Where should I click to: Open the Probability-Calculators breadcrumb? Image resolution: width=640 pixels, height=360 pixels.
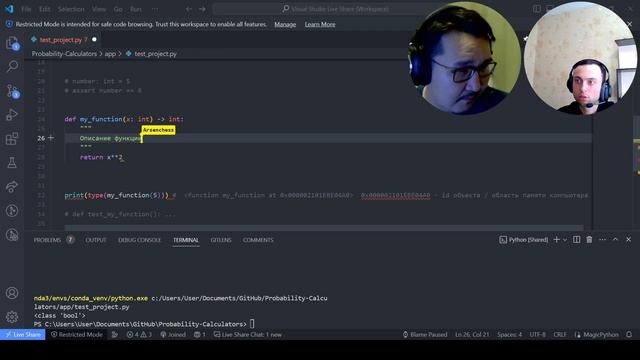click(x=64, y=54)
